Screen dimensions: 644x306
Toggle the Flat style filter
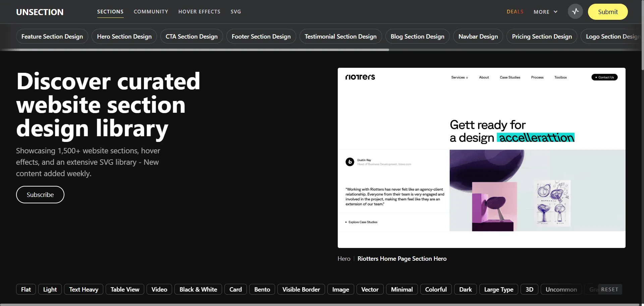coord(25,289)
